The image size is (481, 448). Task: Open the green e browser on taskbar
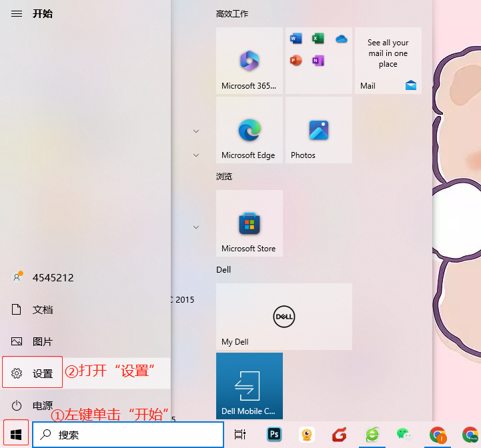372,434
